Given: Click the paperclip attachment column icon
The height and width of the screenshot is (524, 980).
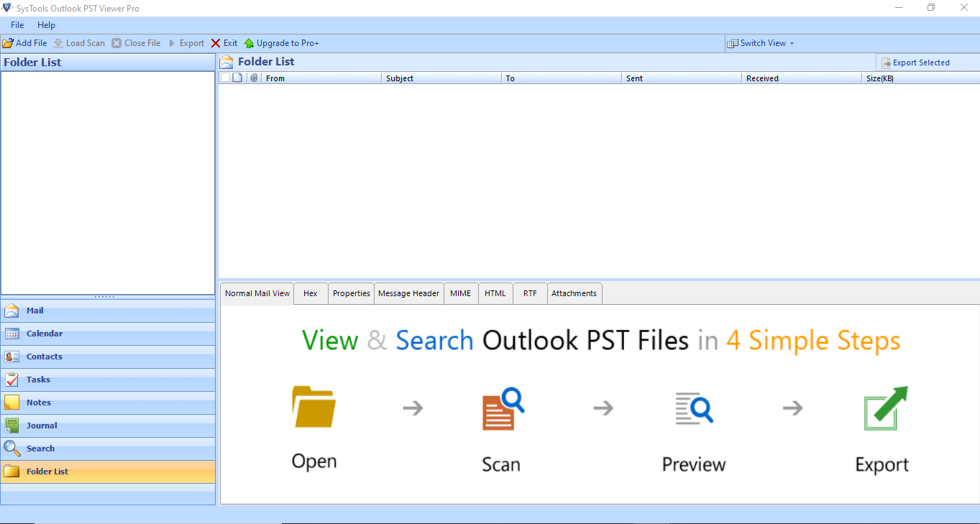Looking at the screenshot, I should point(254,78).
